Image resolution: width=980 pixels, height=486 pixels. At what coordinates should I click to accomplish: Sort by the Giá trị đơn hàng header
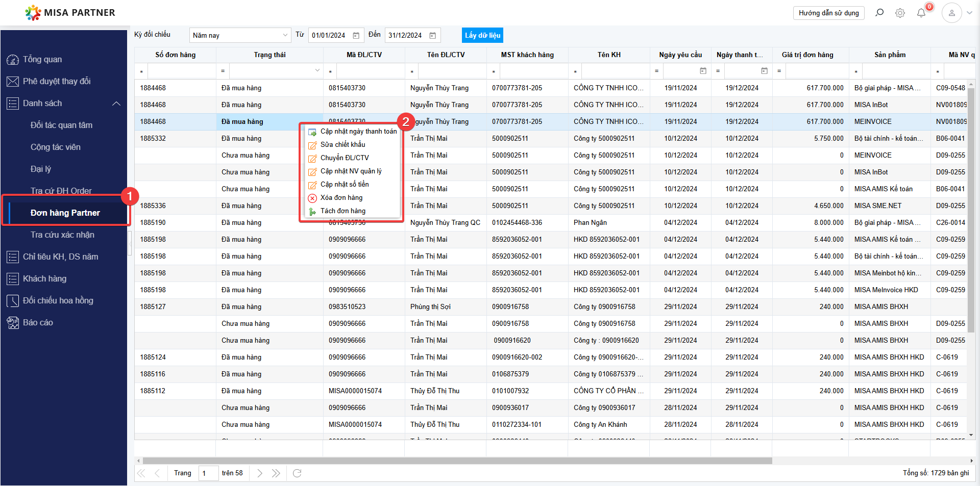point(807,55)
